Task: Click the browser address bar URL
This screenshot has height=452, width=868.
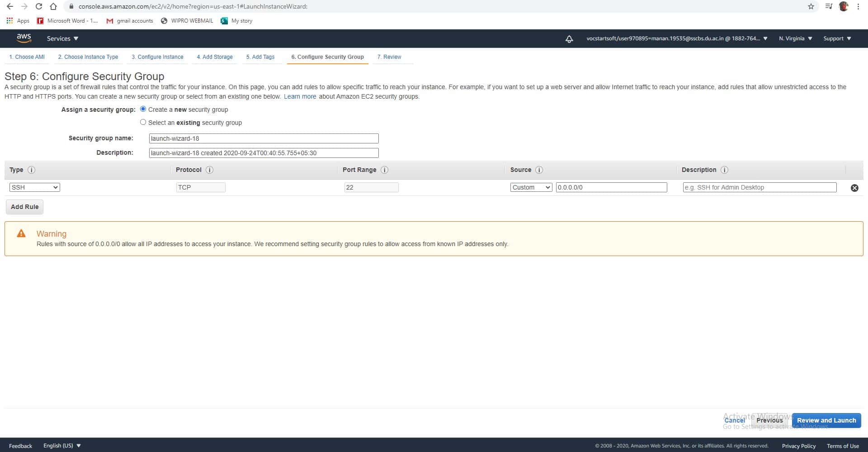Action: (x=193, y=6)
